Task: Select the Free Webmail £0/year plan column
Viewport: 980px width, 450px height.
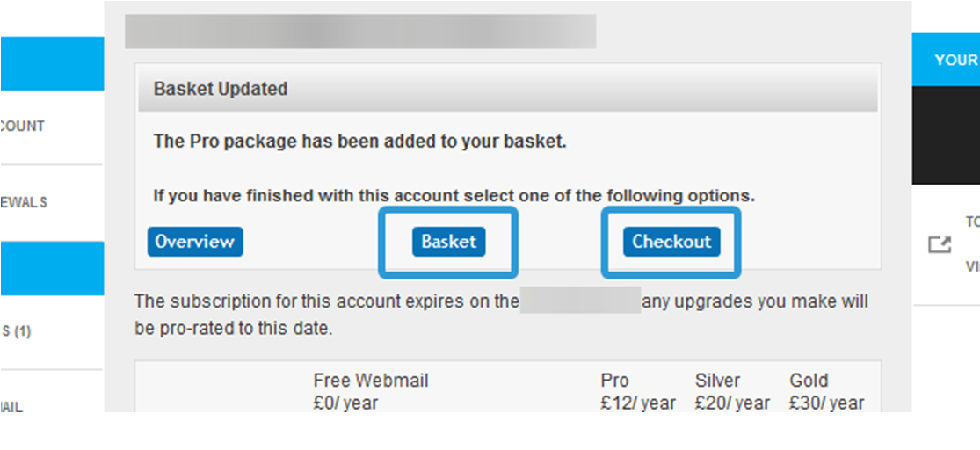Action: coord(370,392)
